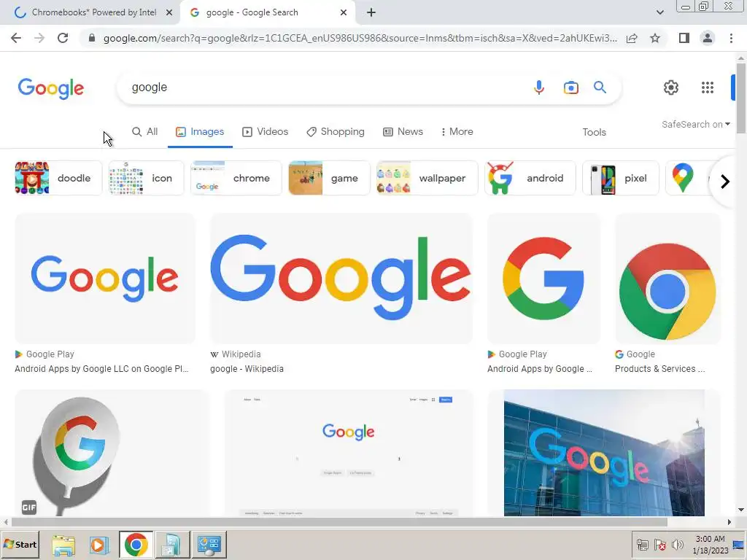
Task: Open the Google homepage screenshot image
Action: [348, 453]
